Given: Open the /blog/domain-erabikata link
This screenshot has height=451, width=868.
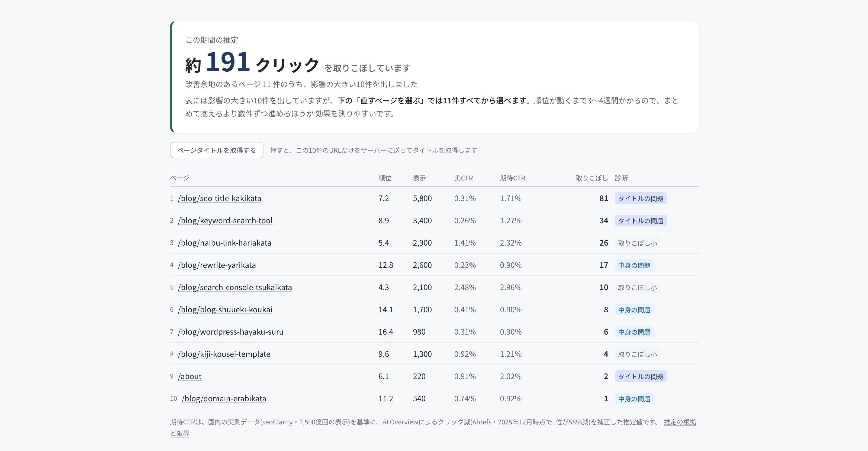Looking at the screenshot, I should click(x=224, y=399).
